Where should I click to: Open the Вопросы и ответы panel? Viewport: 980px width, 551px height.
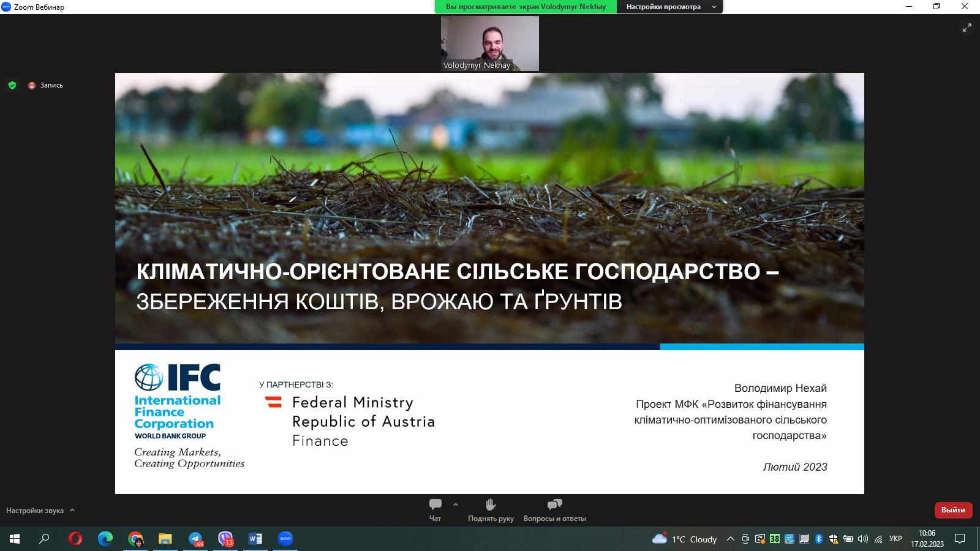click(553, 509)
